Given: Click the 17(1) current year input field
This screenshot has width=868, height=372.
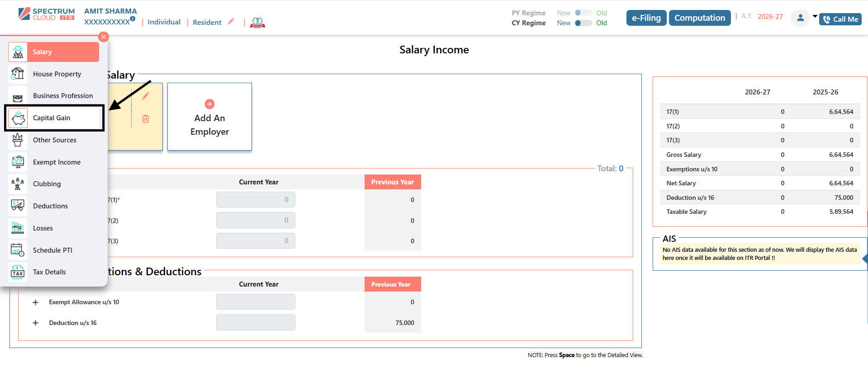Looking at the screenshot, I should pyautogui.click(x=256, y=200).
